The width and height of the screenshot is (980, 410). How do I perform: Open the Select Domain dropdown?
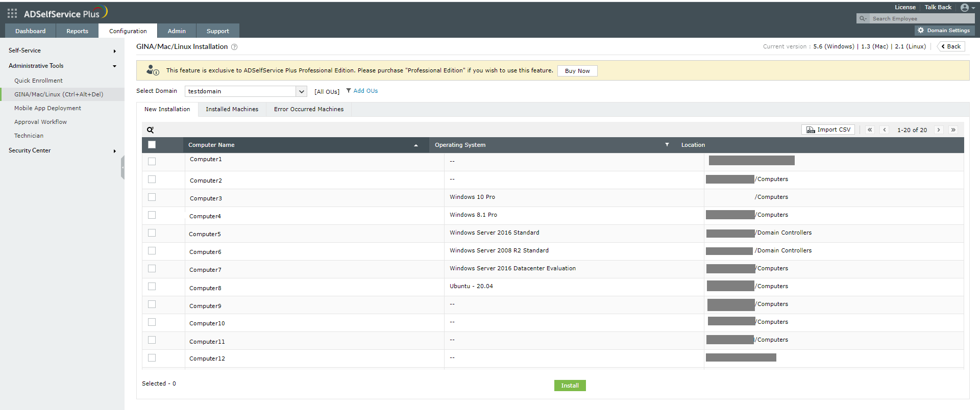pos(246,91)
